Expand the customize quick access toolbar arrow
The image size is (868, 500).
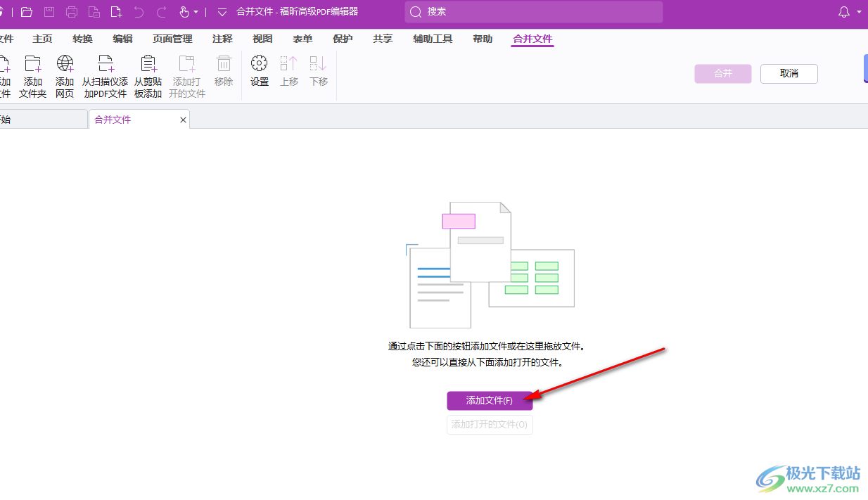click(x=222, y=12)
